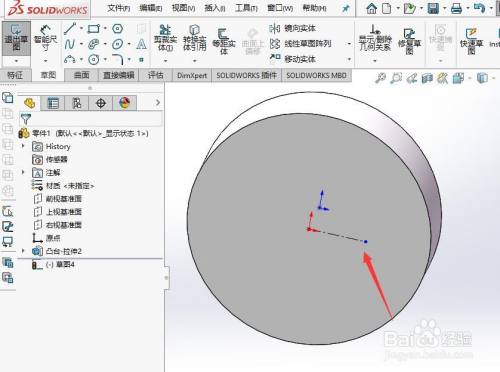500x372 pixels.
Task: Open dropdown arrow next to Rectangle tool
Action: click(105, 29)
